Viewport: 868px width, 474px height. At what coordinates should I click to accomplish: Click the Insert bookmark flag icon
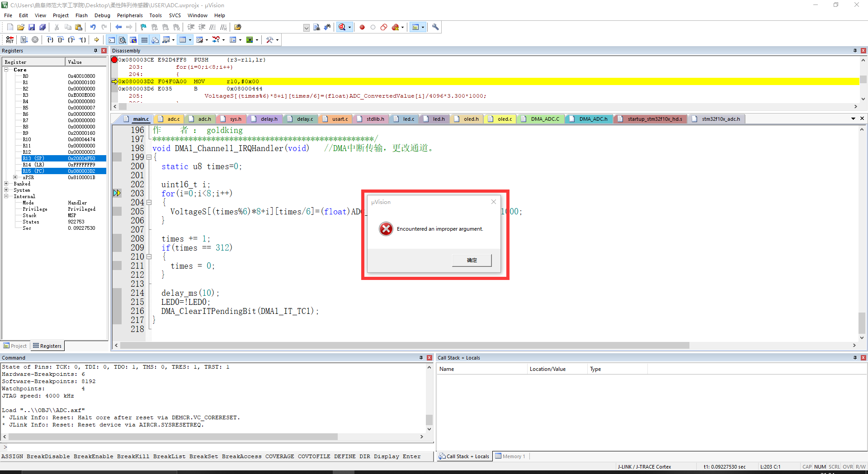click(143, 27)
